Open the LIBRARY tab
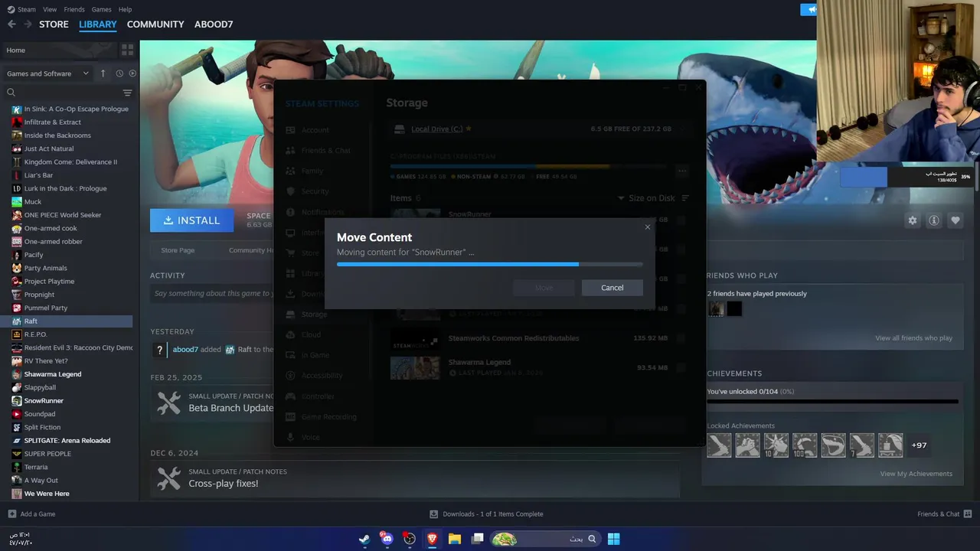The width and height of the screenshot is (980, 551). [x=98, y=24]
